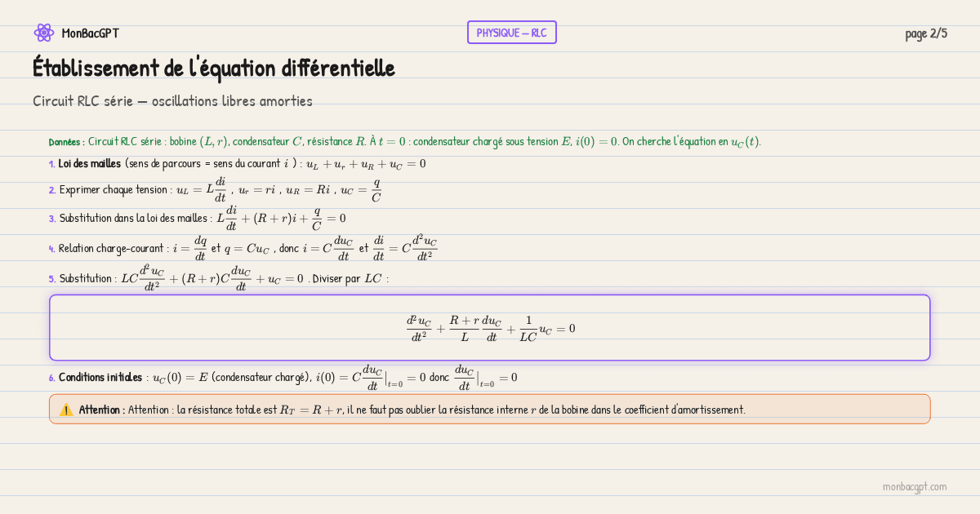Viewport: 980px width, 514px height.
Task: Open the monbacgpt.com footer link
Action: click(915, 487)
